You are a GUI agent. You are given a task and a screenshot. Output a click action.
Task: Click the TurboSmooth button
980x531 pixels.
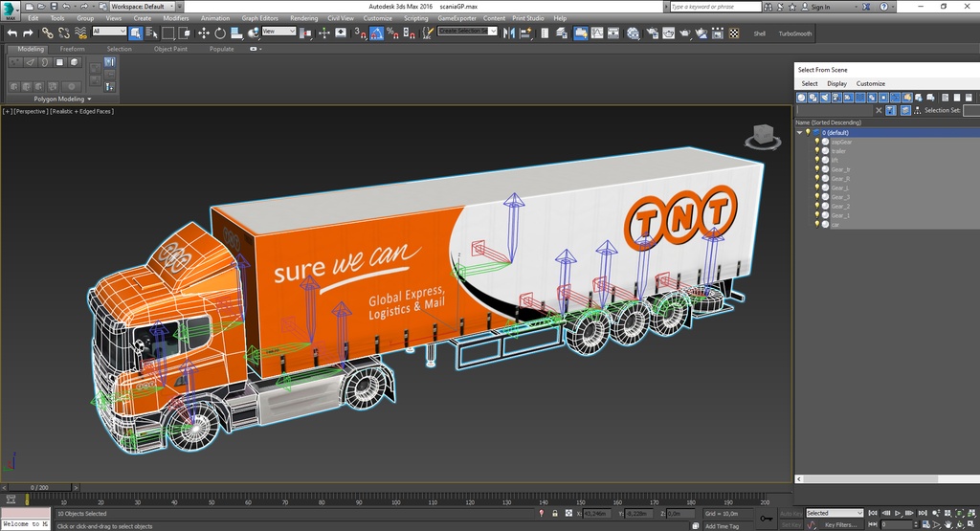[794, 33]
